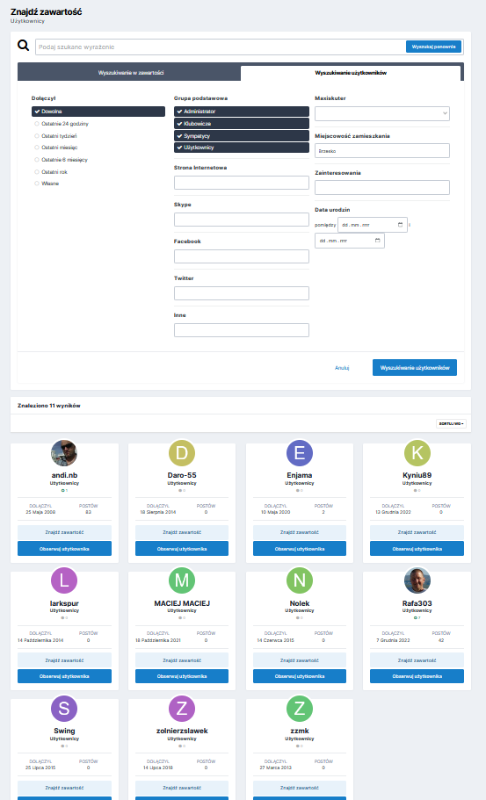Uncheck the Administrator group checkbox
The height and width of the screenshot is (800, 486).
coord(241,111)
